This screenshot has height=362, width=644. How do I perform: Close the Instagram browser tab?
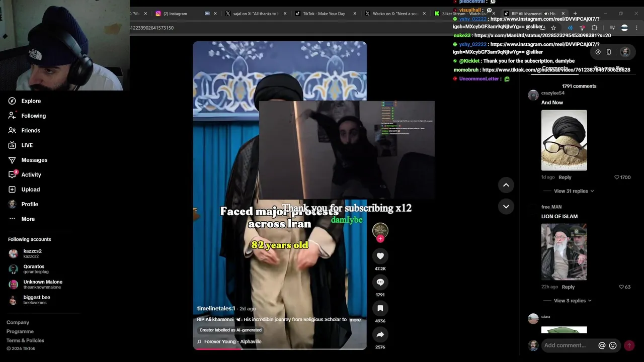pos(215,14)
